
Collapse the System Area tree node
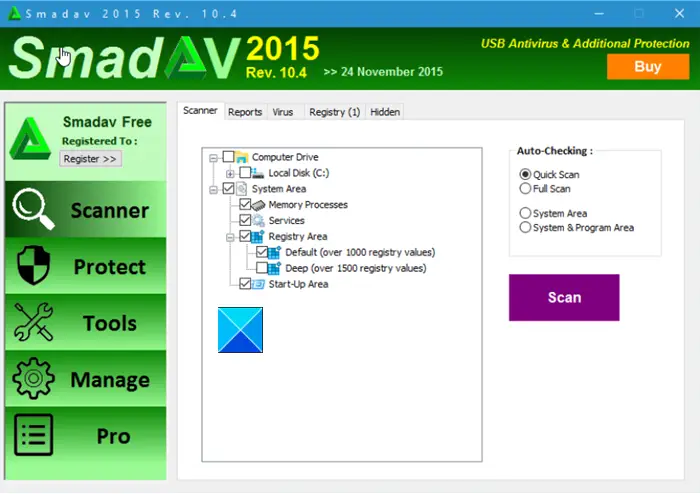coord(213,190)
